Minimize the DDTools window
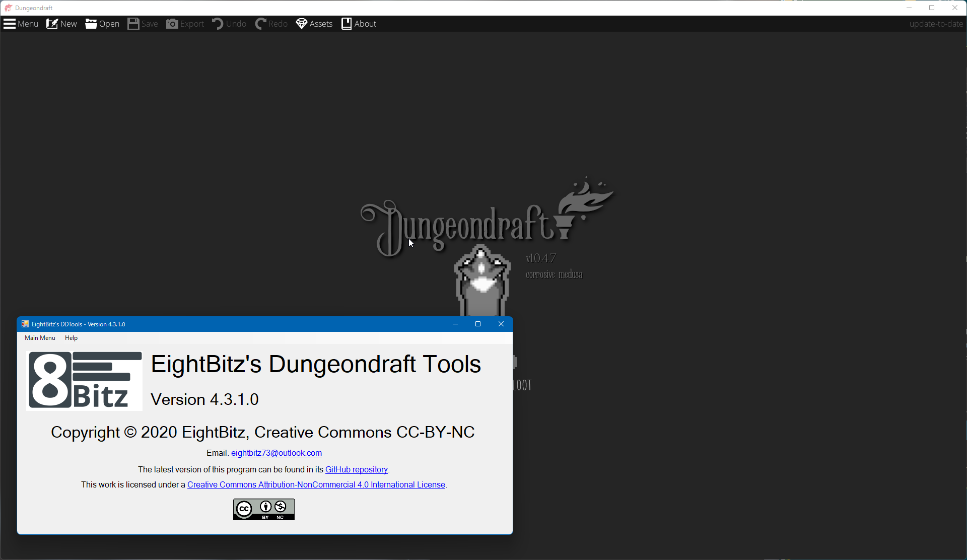The image size is (967, 560). pyautogui.click(x=455, y=324)
